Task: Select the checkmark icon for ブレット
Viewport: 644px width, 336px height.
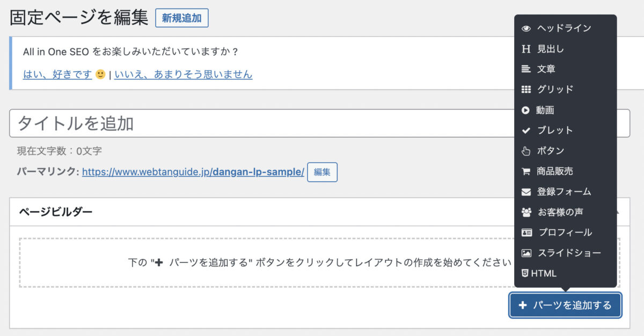Action: tap(526, 130)
